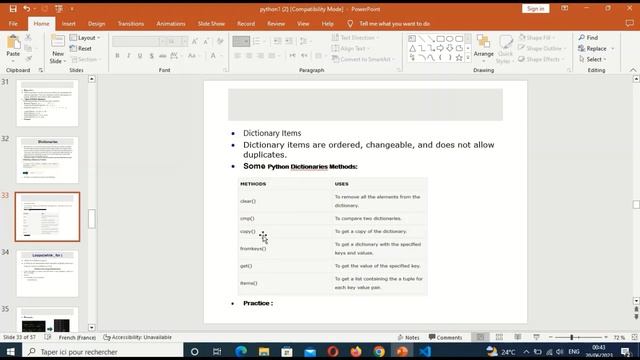
Task: Insert a New Slide
Action: coord(58,49)
